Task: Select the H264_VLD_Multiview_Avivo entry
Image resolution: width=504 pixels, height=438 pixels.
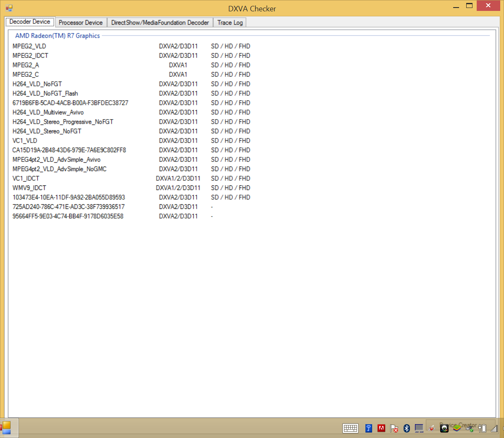Action: click(x=48, y=112)
